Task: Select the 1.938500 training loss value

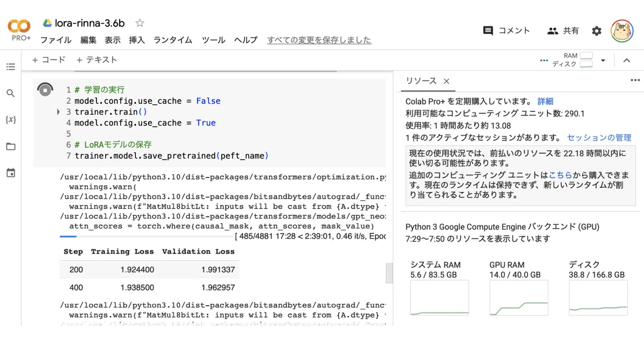Action: point(137,288)
